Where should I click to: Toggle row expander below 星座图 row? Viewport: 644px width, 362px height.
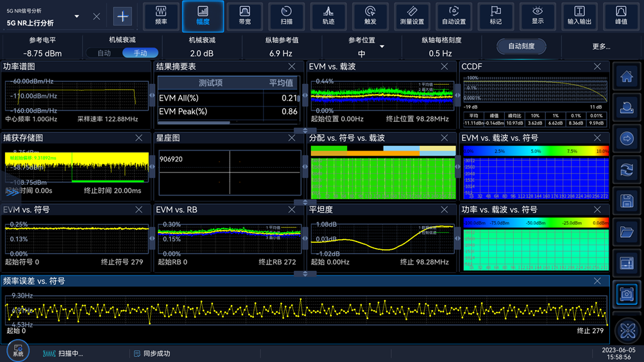pyautogui.click(x=305, y=202)
